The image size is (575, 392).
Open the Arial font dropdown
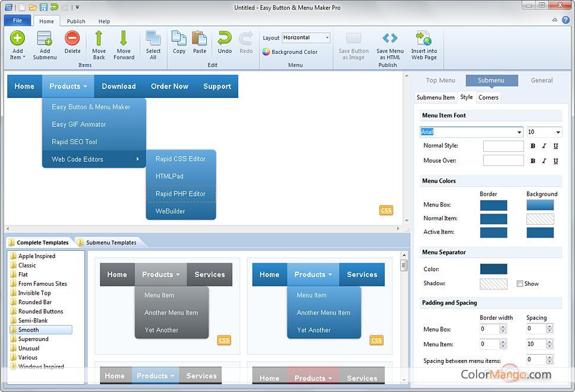pos(519,132)
